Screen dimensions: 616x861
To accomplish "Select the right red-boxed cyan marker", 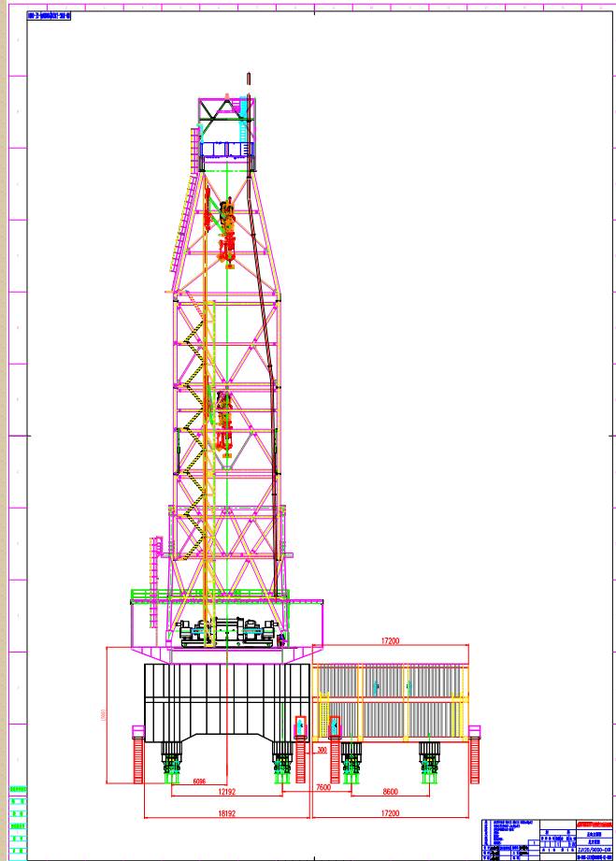I will (334, 725).
